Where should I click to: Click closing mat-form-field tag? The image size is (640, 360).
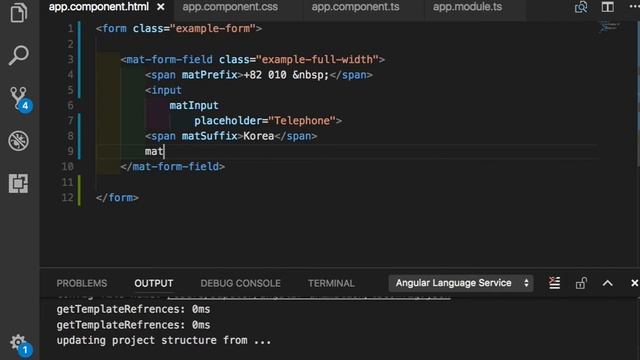pyautogui.click(x=173, y=167)
